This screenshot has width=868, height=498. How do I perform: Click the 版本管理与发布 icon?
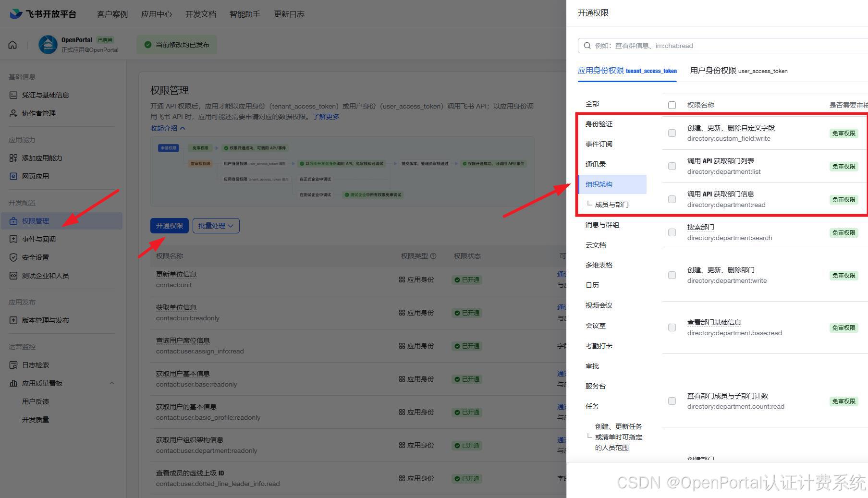(13, 320)
